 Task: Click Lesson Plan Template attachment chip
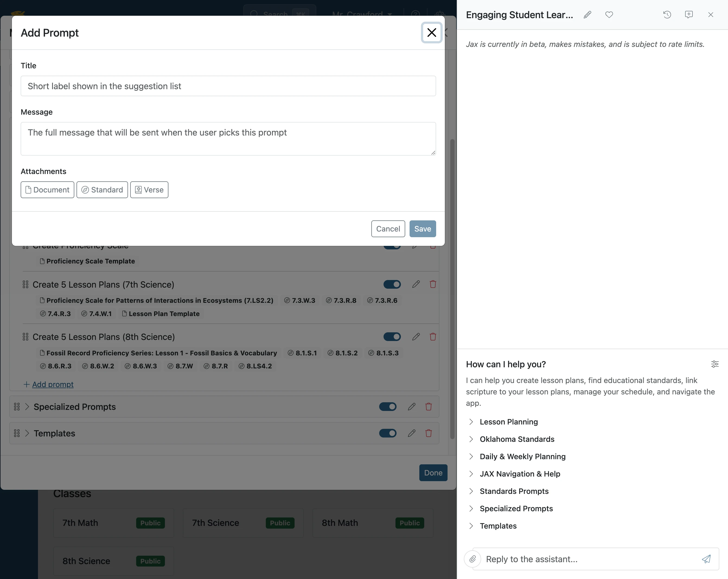[161, 314]
